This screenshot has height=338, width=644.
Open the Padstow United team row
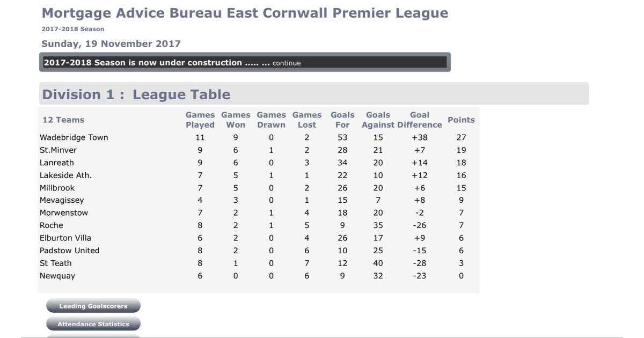click(69, 251)
